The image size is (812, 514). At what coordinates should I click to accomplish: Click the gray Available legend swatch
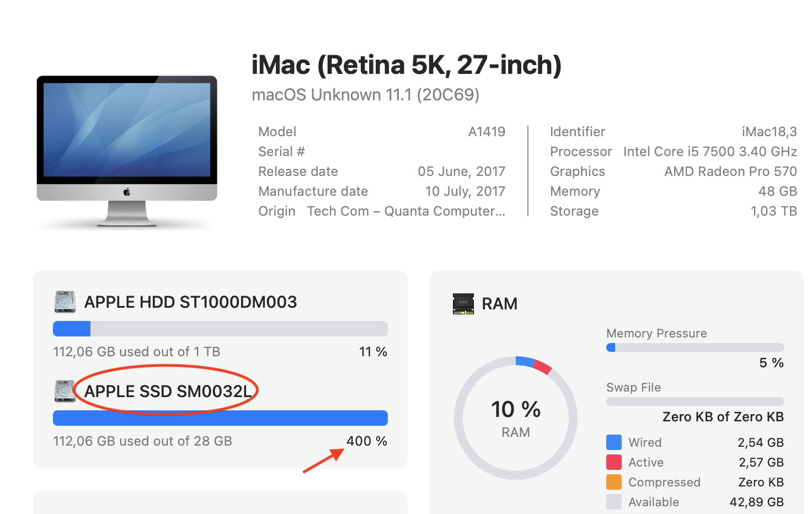tap(614, 502)
